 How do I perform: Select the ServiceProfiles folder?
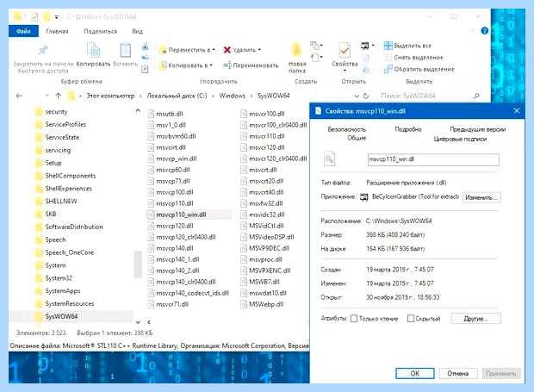[x=65, y=124]
